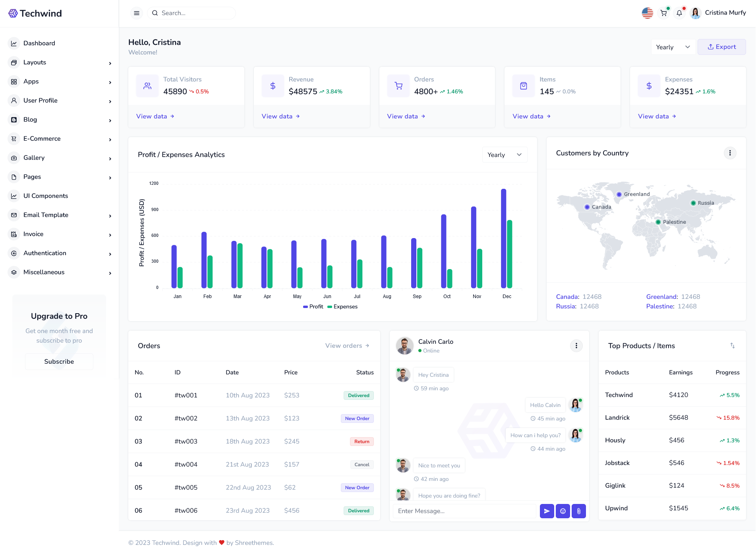Send the chat message with arrow icon

[547, 511]
